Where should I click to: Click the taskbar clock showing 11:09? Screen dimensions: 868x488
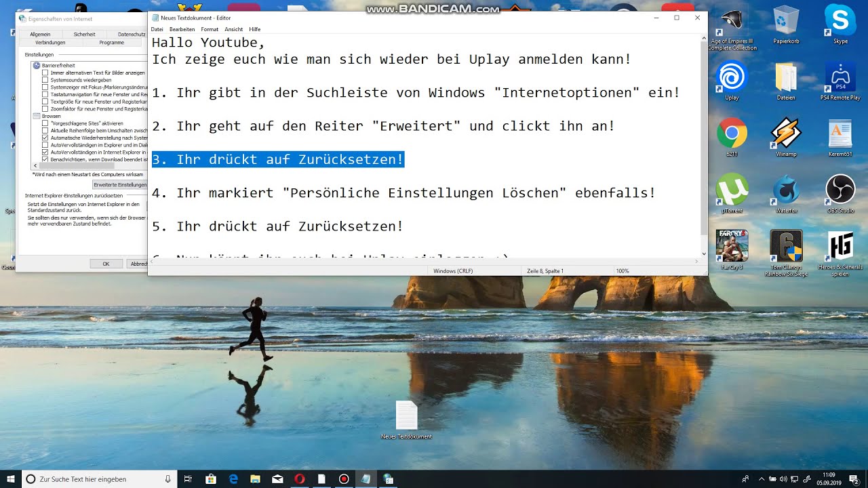[x=829, y=479]
